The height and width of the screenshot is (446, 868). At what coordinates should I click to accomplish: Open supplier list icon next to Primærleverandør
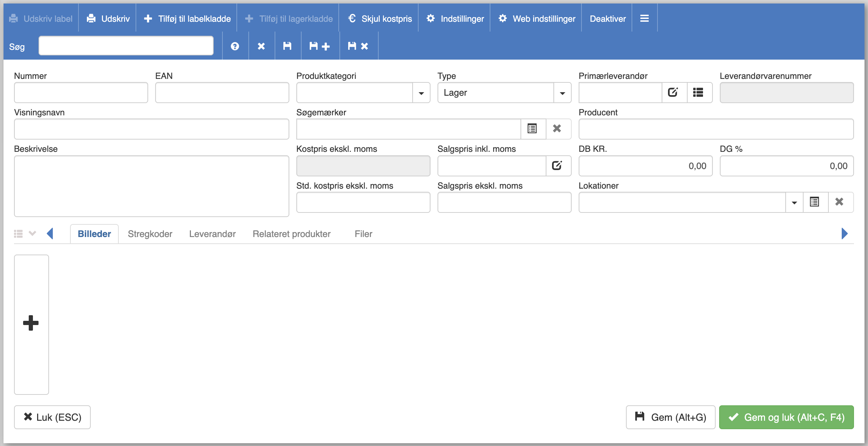tap(698, 93)
